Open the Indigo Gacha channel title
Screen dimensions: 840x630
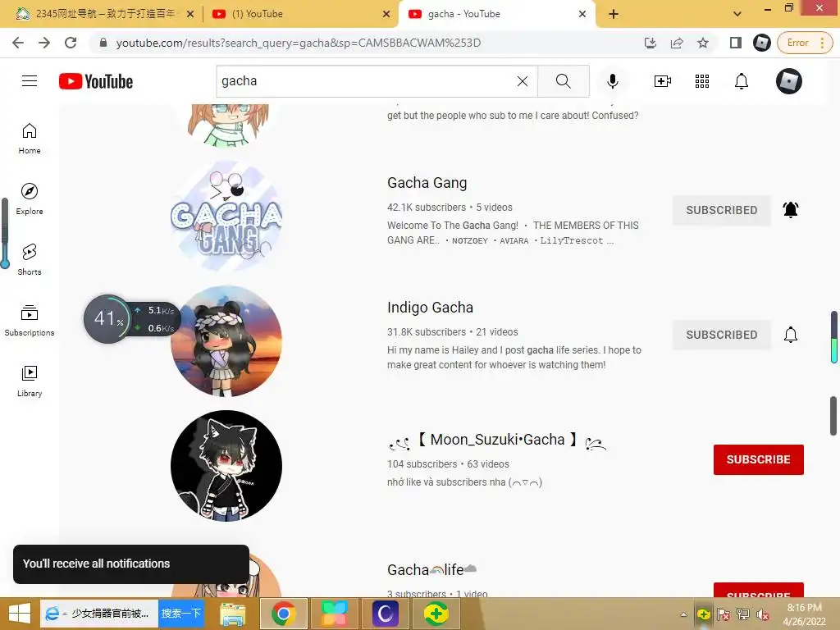(x=430, y=308)
